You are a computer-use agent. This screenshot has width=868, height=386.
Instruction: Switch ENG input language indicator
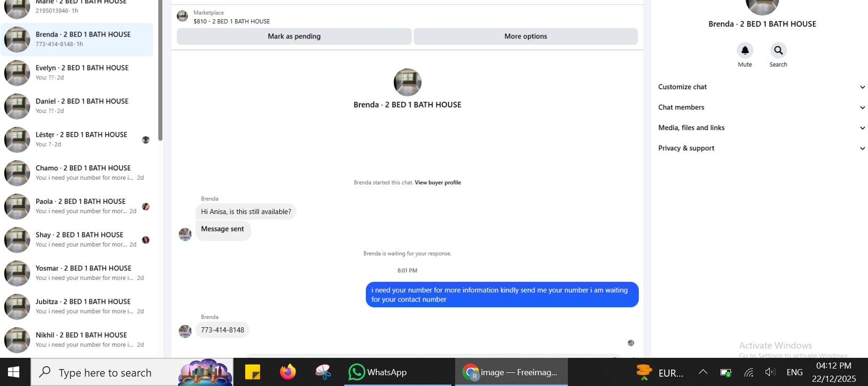pyautogui.click(x=794, y=372)
